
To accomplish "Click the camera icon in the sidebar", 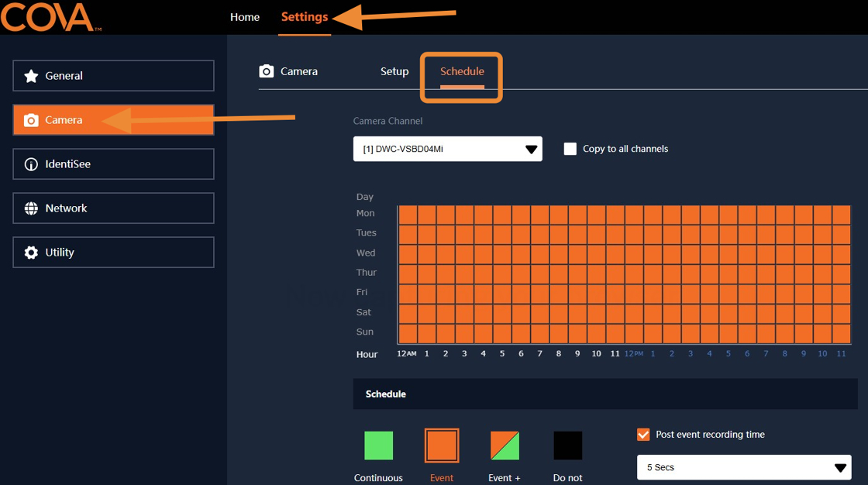I will coord(31,120).
